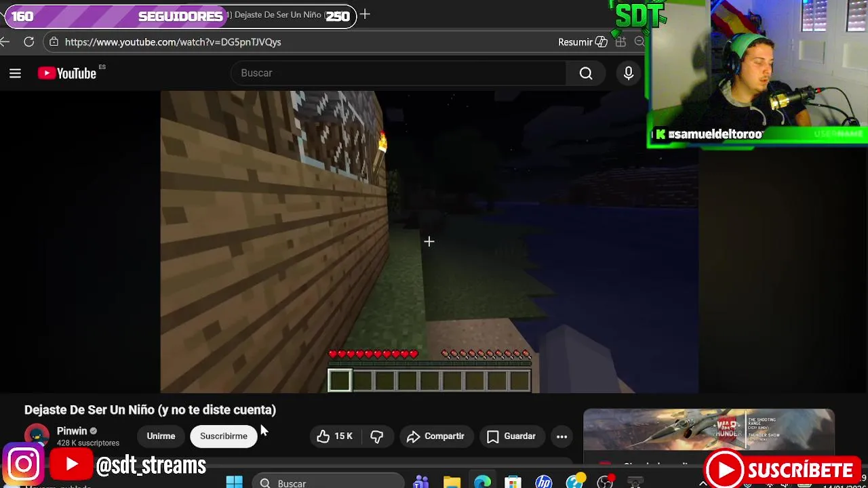Screen dimensions: 868x488
Task: Open the extensions icon next to Resumir
Action: click(x=620, y=42)
